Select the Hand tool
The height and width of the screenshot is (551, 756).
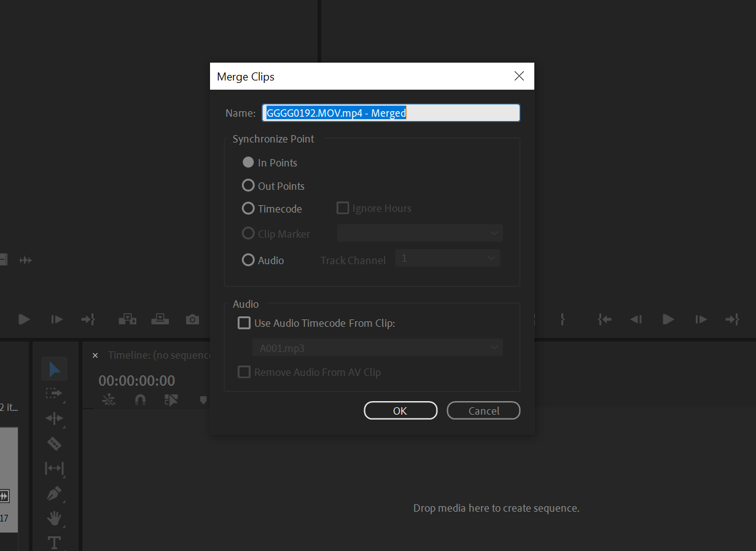[55, 518]
